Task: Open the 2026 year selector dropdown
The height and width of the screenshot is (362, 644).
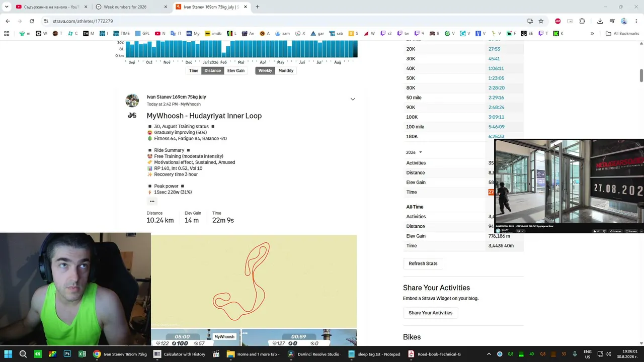Action: 414,152
